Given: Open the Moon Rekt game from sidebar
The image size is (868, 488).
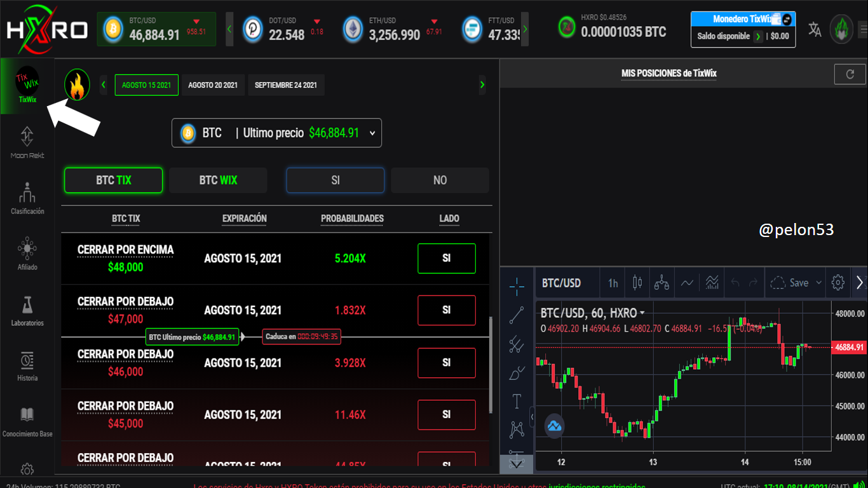Looking at the screenshot, I should [x=27, y=142].
